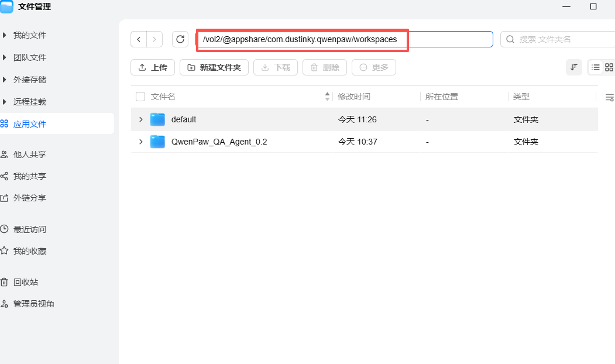Viewport: 615px width, 364px height.
Task: Open 远程挂载 in sidebar
Action: click(30, 102)
